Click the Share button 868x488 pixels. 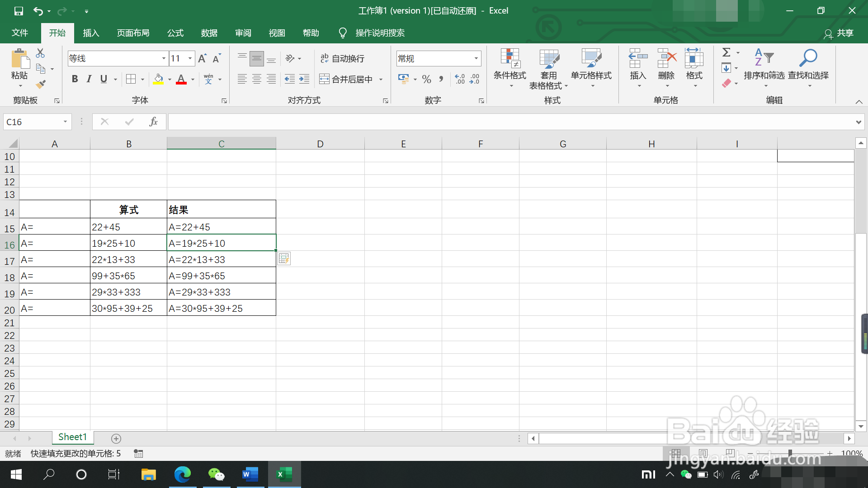coord(839,33)
